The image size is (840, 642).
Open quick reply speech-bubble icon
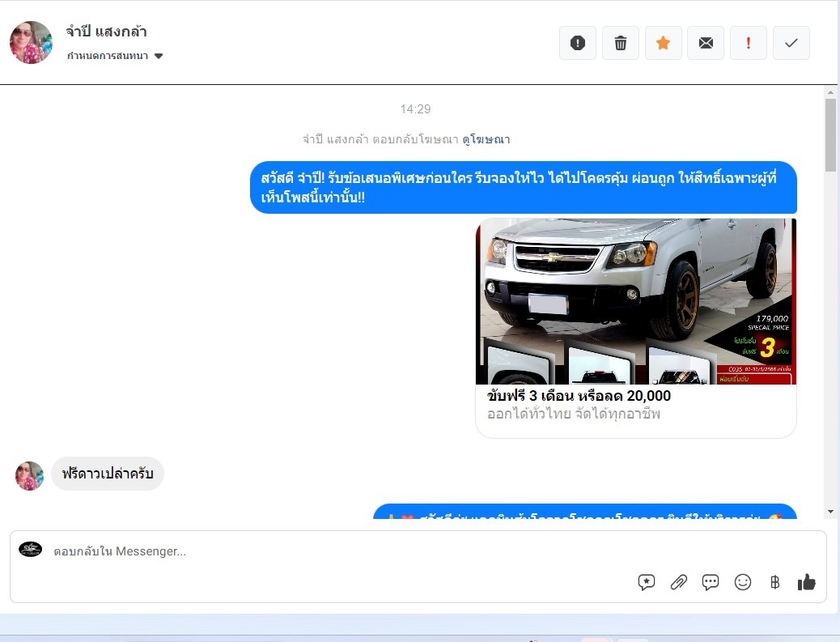click(x=711, y=582)
